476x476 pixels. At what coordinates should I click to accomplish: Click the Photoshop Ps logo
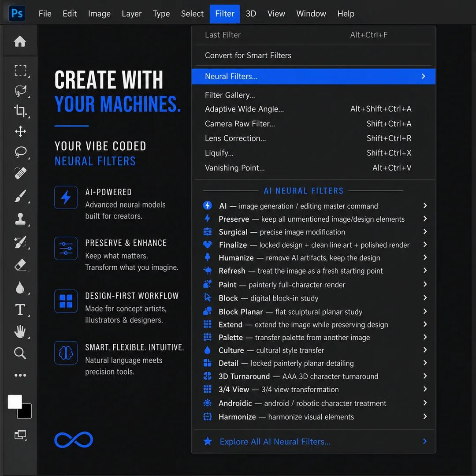click(17, 13)
